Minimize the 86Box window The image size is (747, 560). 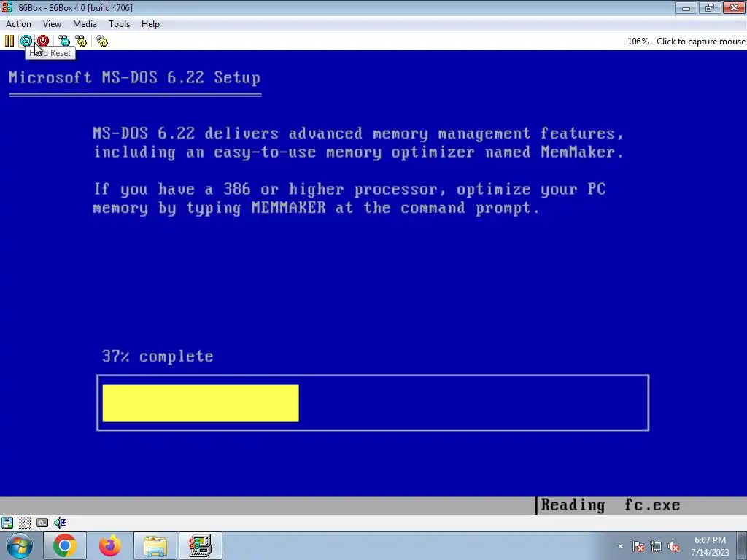[x=686, y=7]
